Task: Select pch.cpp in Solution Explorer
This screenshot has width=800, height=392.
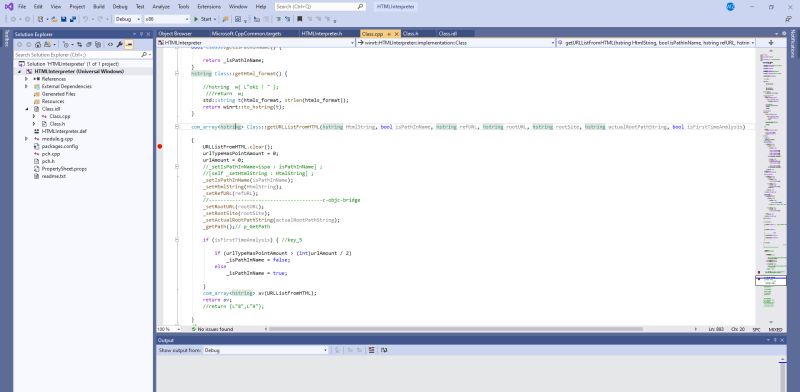Action: click(x=51, y=154)
